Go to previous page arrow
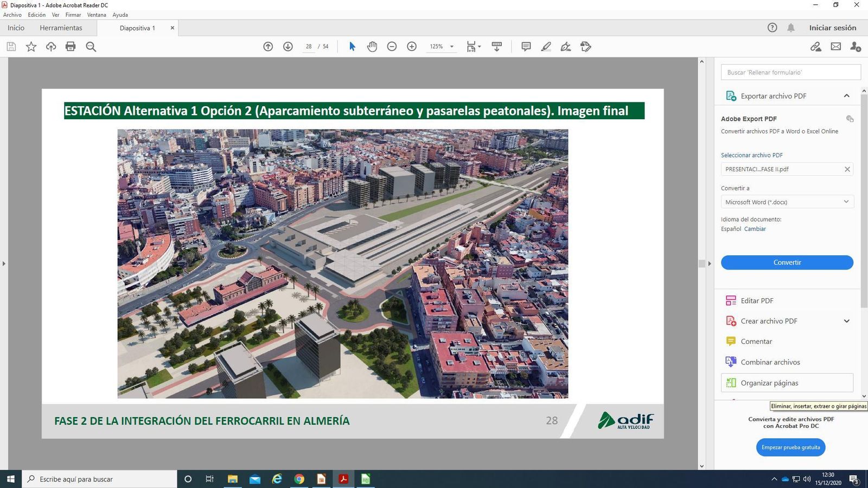The image size is (868, 488). (x=268, y=47)
